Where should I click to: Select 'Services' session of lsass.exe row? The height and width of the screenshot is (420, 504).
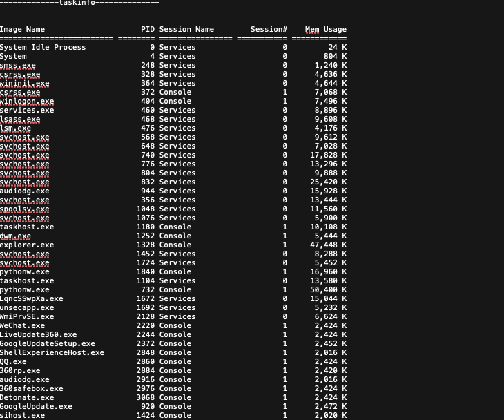pyautogui.click(x=177, y=120)
